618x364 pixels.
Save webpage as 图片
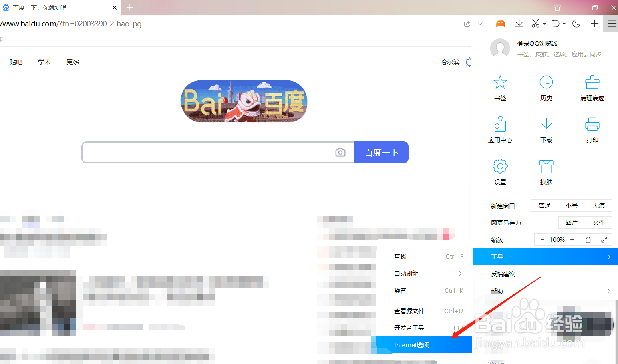(572, 222)
